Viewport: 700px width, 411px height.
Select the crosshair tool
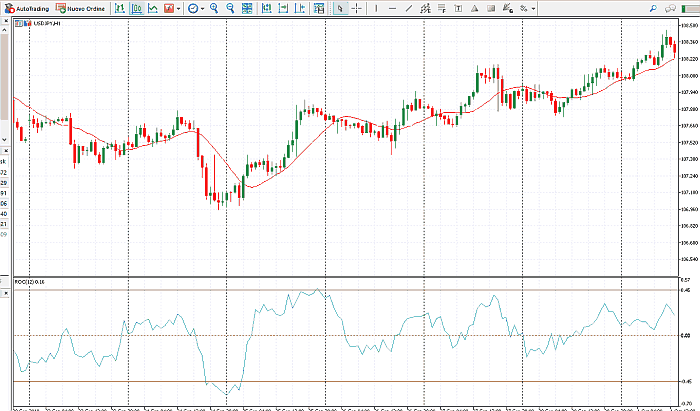tap(357, 8)
